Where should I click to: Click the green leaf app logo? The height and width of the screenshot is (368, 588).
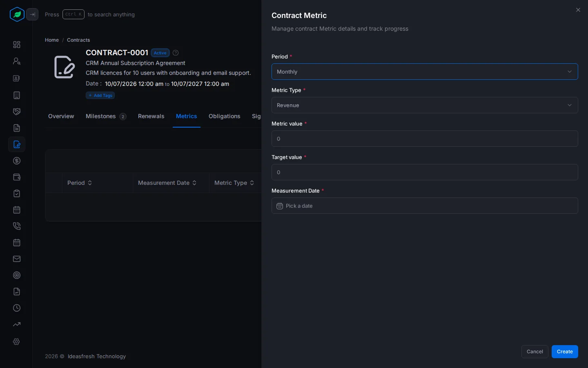[17, 14]
